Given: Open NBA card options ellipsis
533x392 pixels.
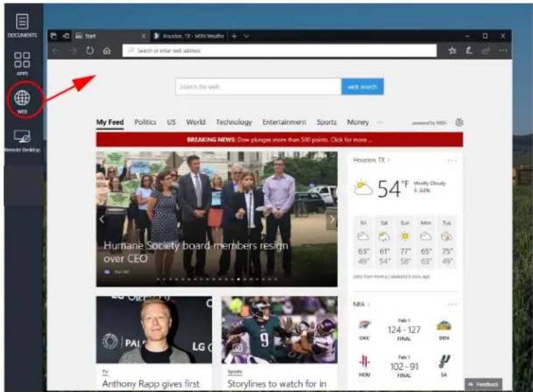Looking at the screenshot, I should (x=452, y=304).
